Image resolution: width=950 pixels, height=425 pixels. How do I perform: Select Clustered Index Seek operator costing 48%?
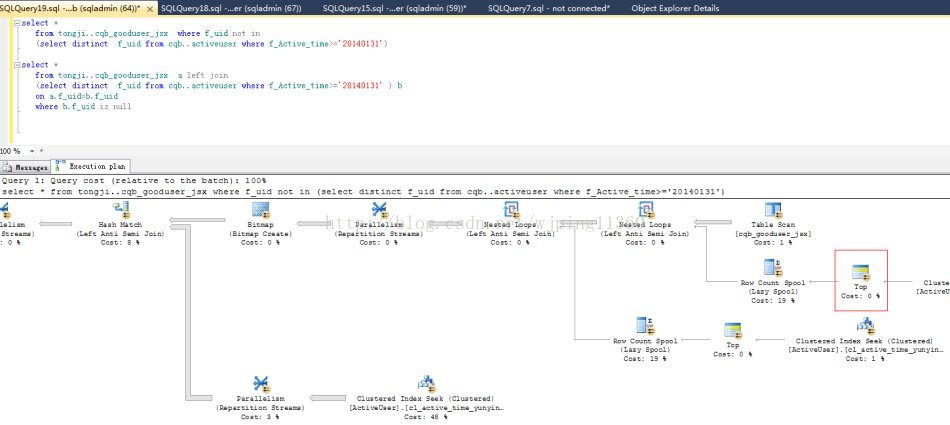[x=425, y=397]
